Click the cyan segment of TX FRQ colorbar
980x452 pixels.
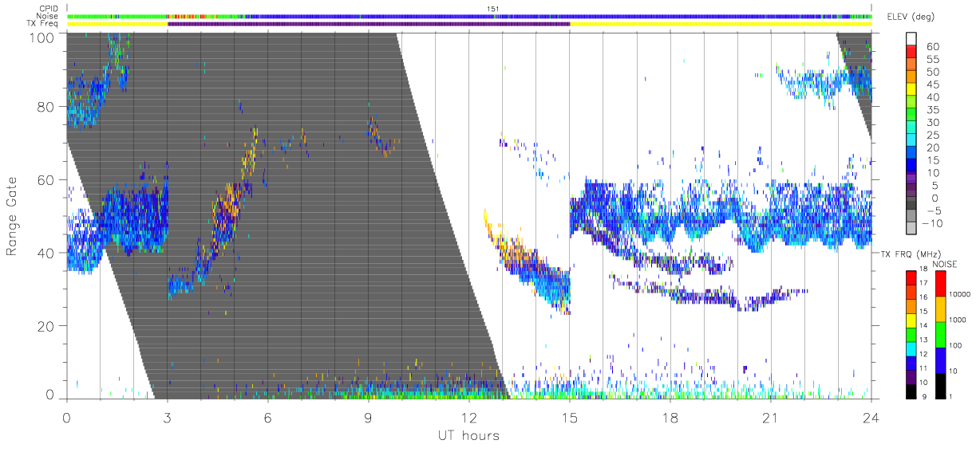911,348
